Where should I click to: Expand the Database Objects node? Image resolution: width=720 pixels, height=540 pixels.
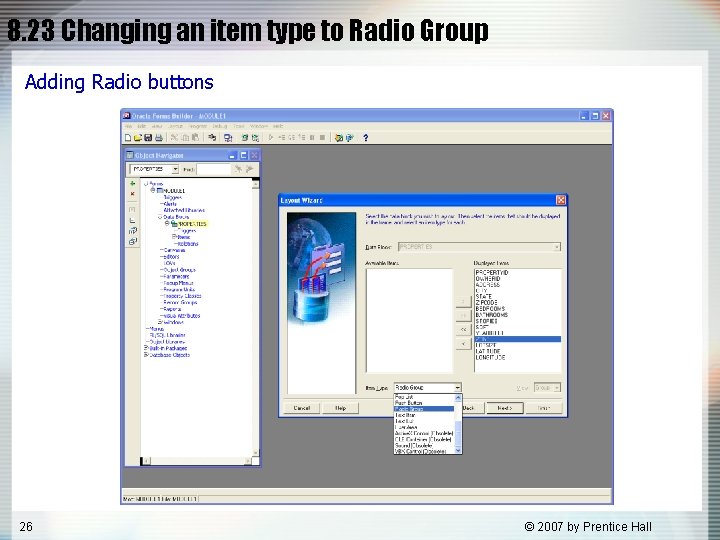146,355
